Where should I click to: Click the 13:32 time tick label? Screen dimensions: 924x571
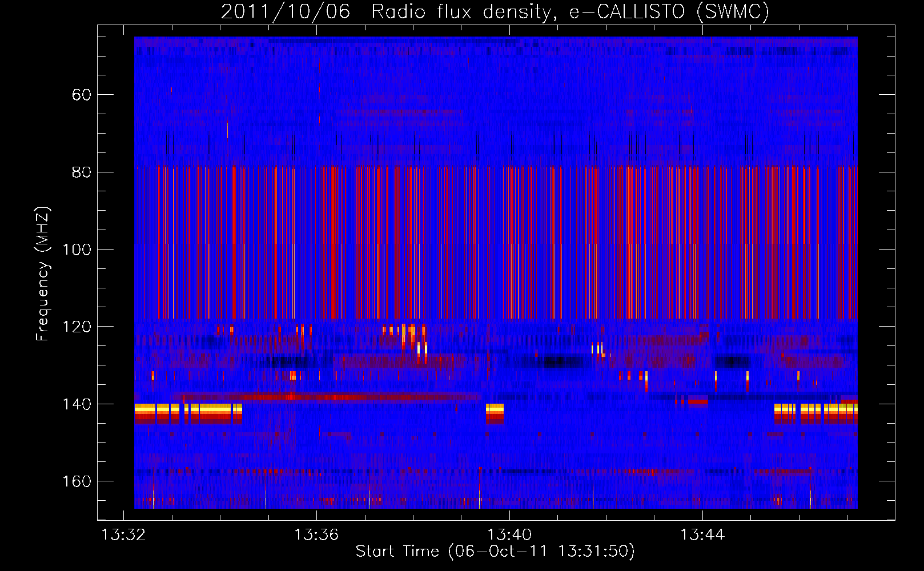click(123, 534)
